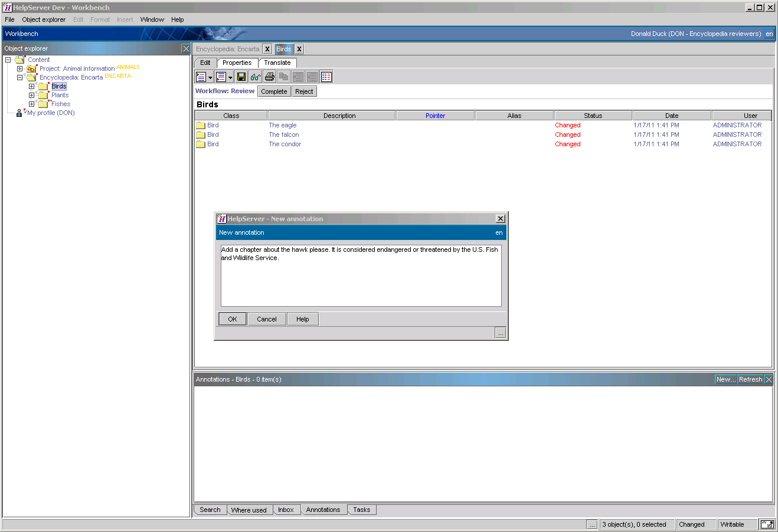Viewport: 778px width, 532px height.
Task: Click the folder icon of The falcon row
Action: 201,134
